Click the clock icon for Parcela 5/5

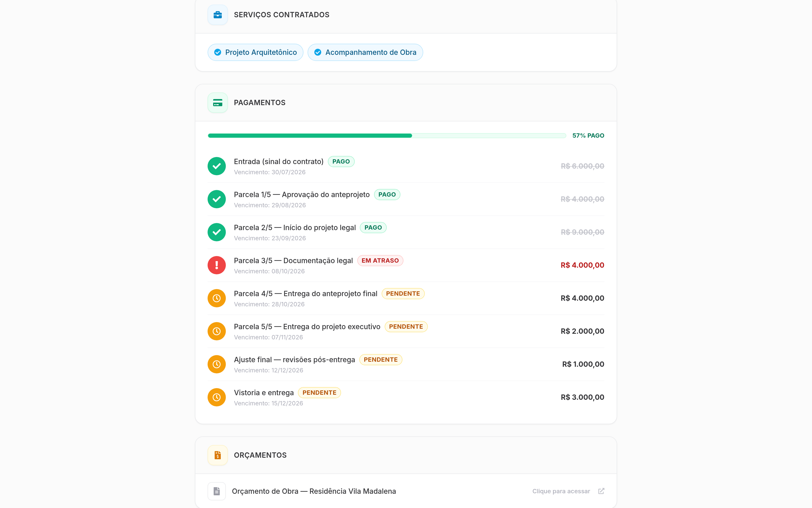pyautogui.click(x=216, y=331)
